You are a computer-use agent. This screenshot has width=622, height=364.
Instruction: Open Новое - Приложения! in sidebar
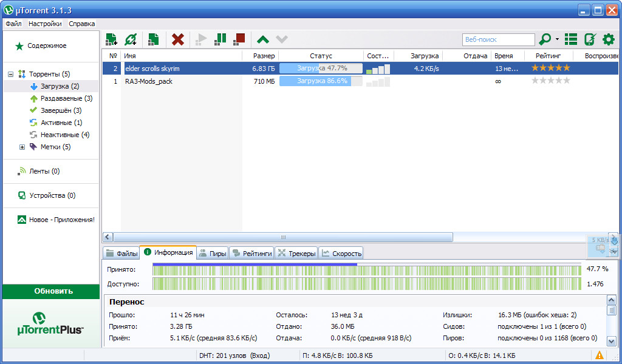(x=61, y=220)
